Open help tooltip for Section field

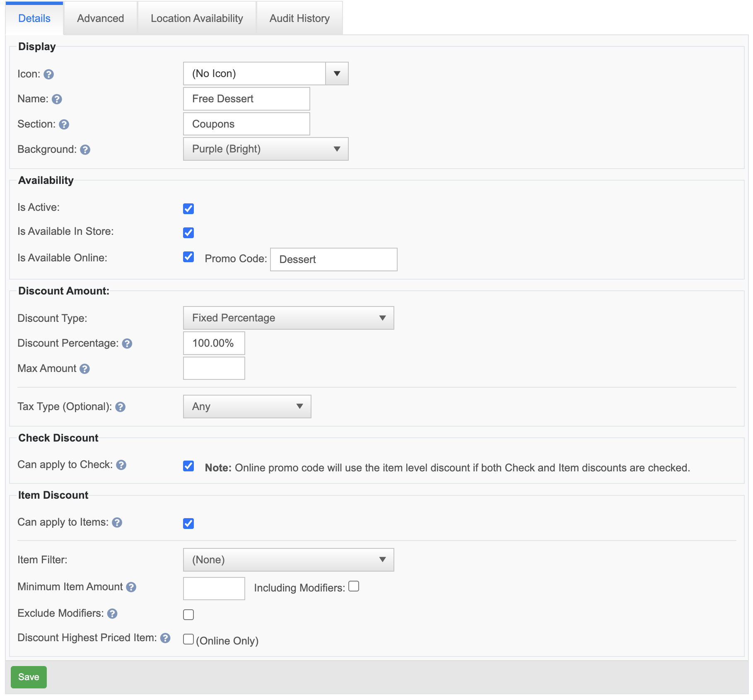tap(64, 125)
